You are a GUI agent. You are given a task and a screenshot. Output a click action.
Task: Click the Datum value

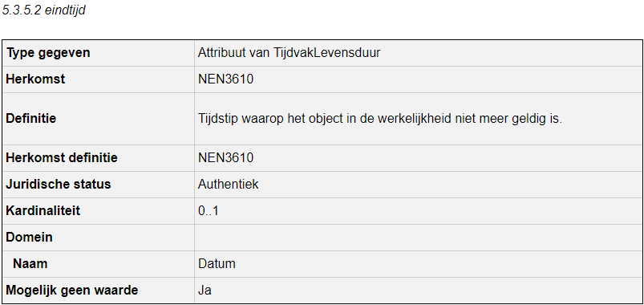(217, 263)
